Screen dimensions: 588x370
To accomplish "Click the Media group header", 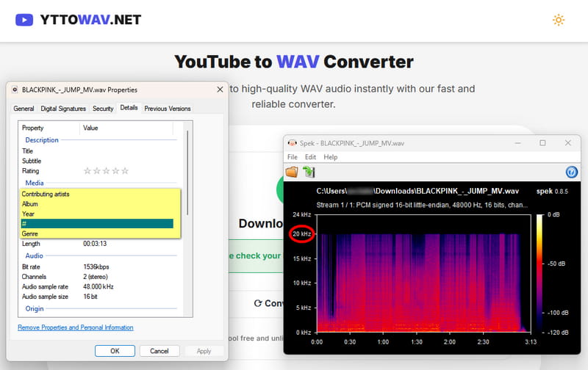I will pos(35,183).
